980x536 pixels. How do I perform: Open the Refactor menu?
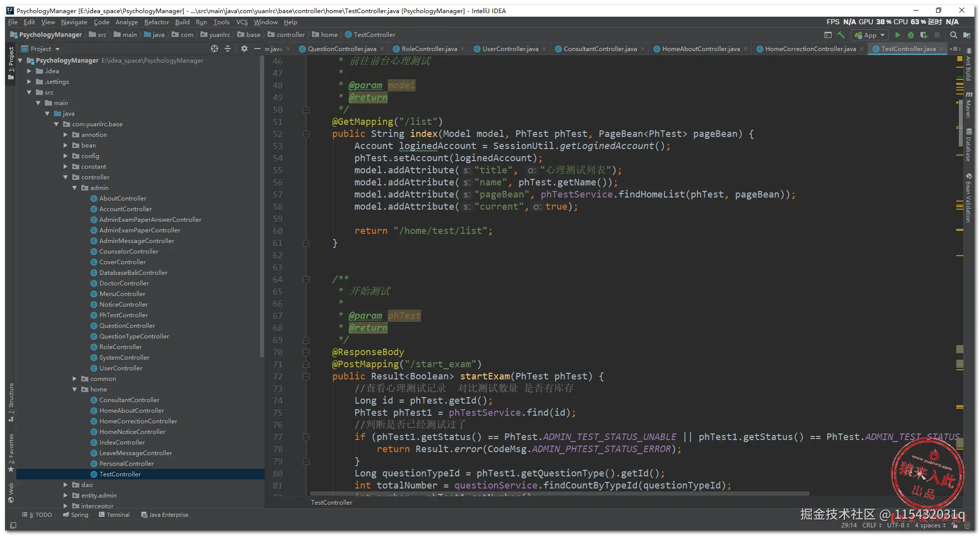pyautogui.click(x=156, y=22)
